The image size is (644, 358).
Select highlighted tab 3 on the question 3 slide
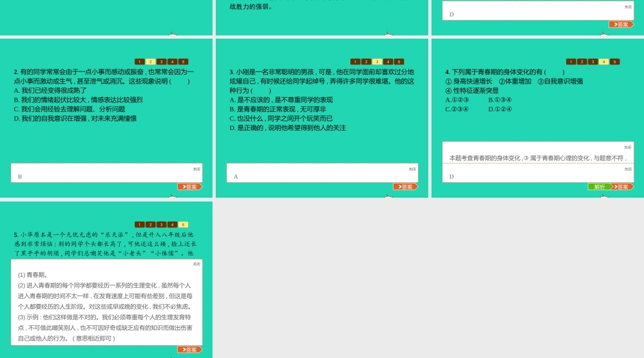pyautogui.click(x=377, y=62)
